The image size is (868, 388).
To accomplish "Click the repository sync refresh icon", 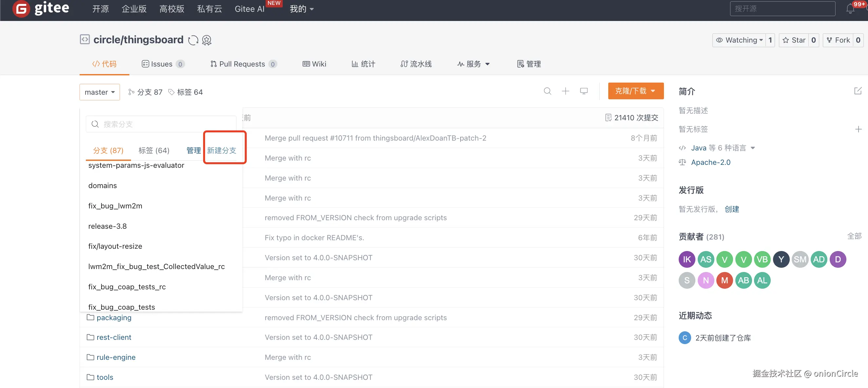I will [193, 40].
